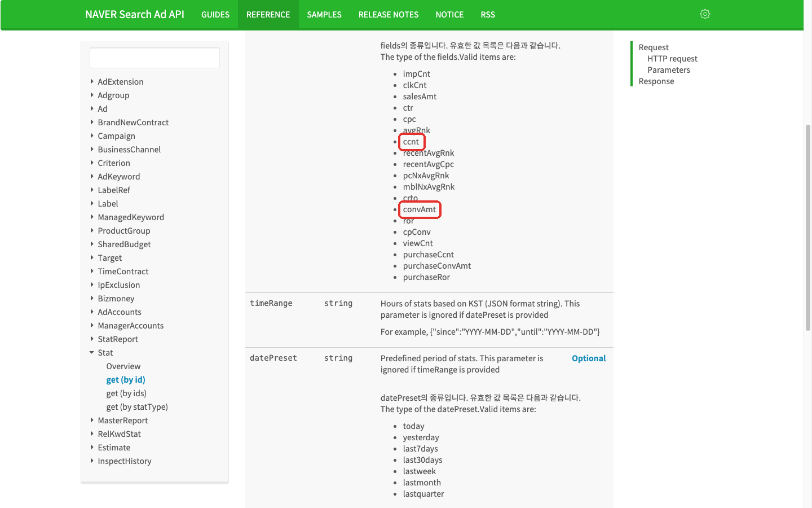Click the 'timeRange' parameter name

[271, 303]
